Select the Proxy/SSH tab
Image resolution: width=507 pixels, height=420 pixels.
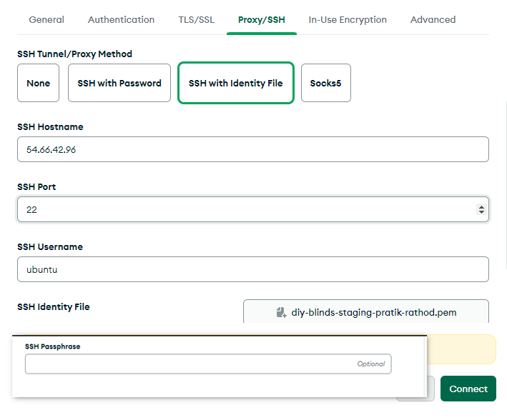(262, 19)
